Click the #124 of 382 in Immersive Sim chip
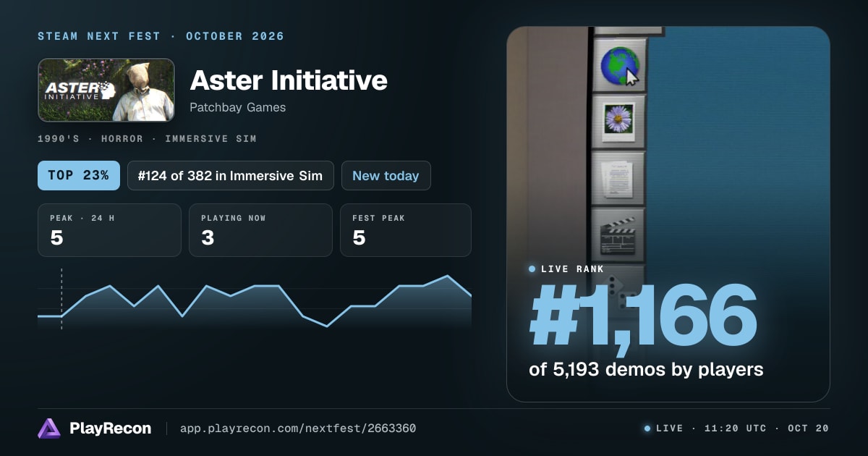 pos(231,176)
